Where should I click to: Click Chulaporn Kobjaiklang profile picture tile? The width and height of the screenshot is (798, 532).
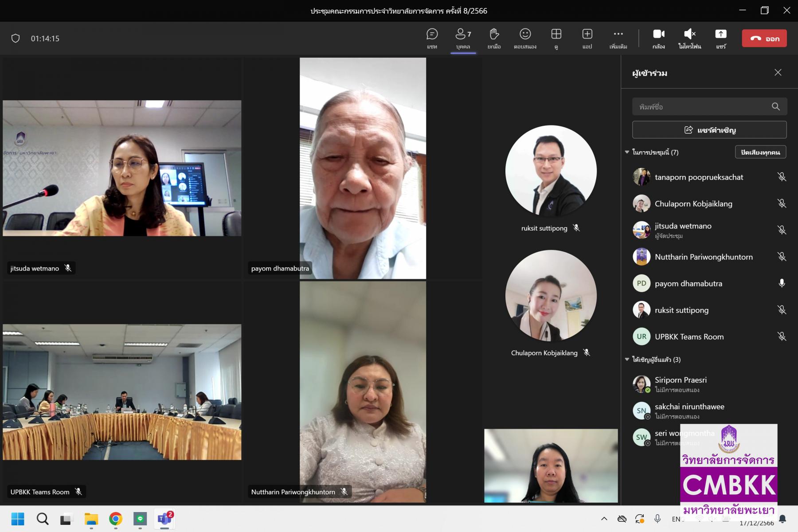pyautogui.click(x=551, y=296)
